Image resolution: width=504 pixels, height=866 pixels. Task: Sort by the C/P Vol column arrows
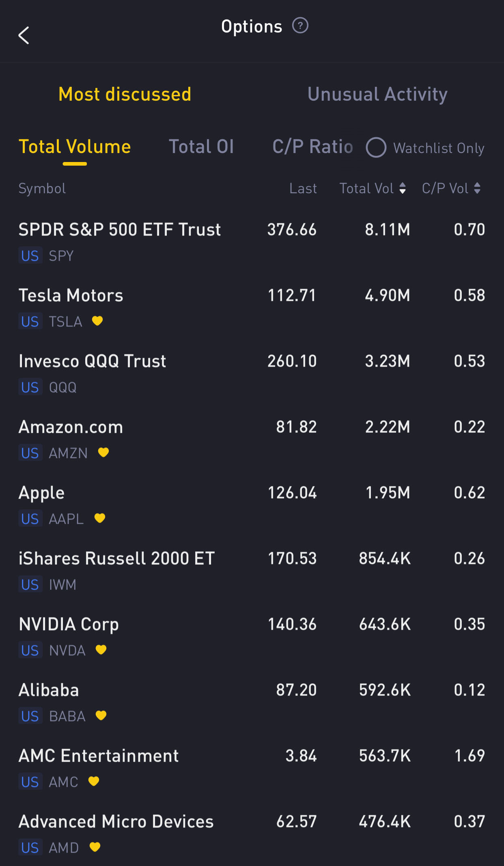coord(477,188)
